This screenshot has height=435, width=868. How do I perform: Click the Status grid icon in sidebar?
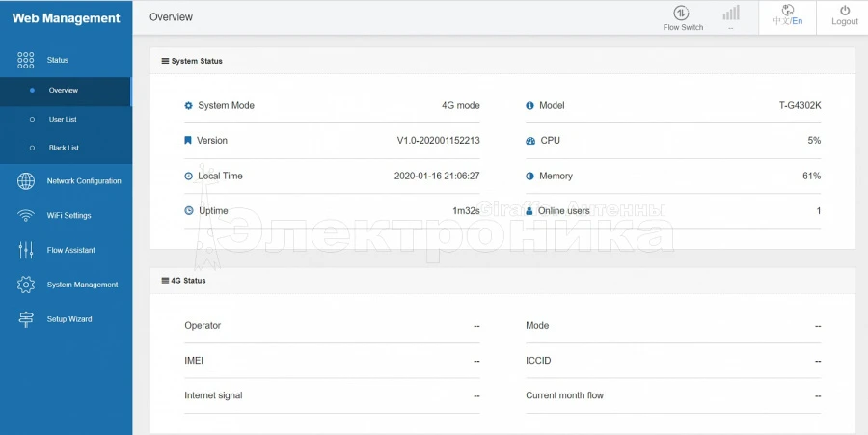[26, 60]
